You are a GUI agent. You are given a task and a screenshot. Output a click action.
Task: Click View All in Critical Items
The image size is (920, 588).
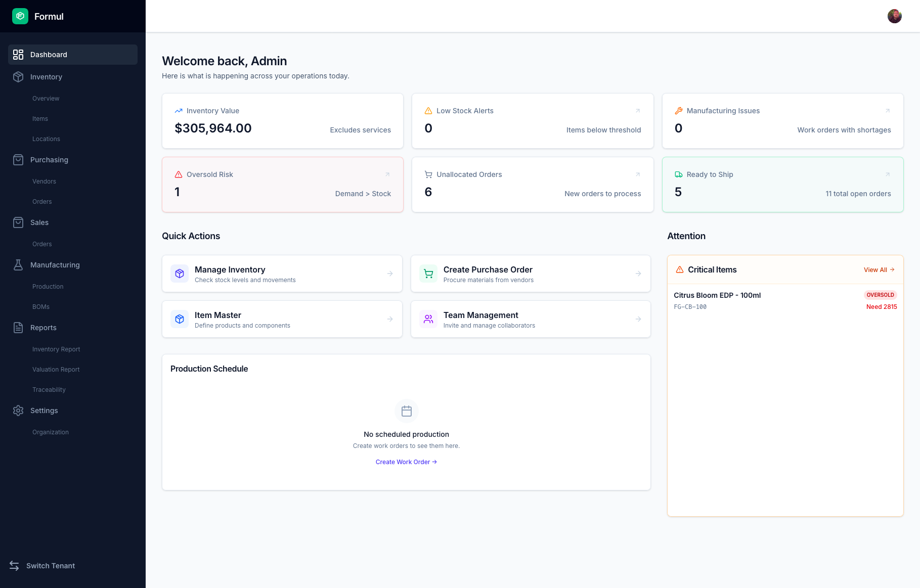(x=879, y=270)
